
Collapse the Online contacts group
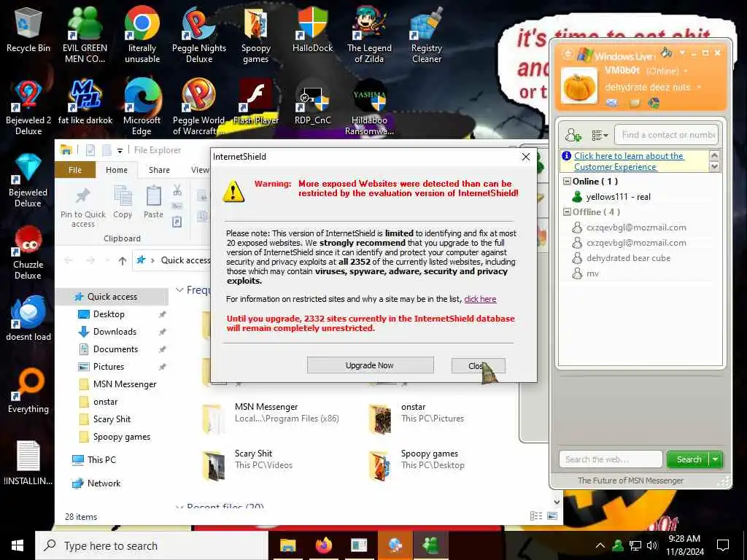567,182
